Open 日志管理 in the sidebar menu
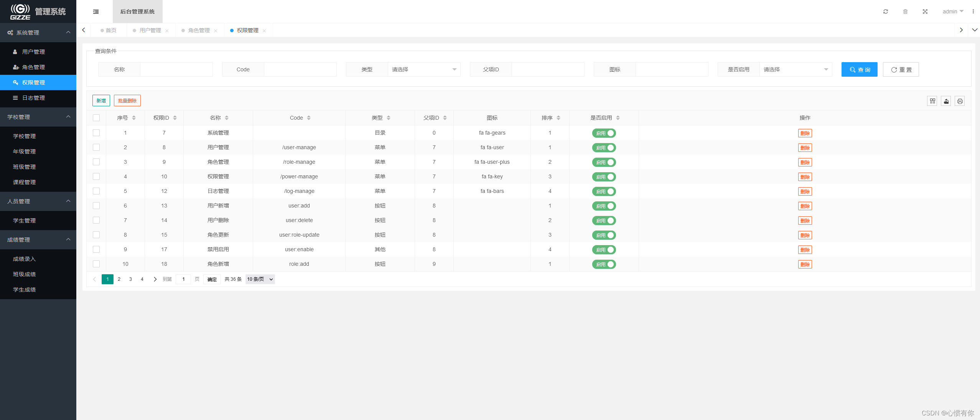 click(x=33, y=98)
